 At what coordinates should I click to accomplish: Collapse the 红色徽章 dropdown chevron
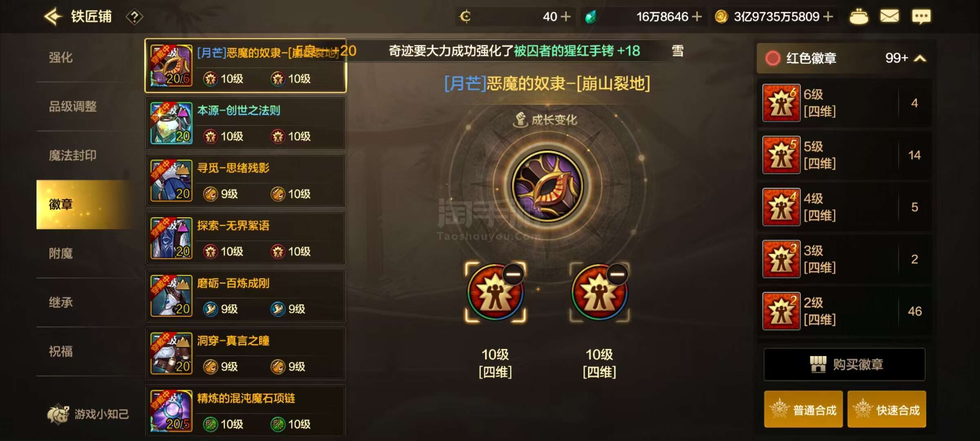[920, 58]
